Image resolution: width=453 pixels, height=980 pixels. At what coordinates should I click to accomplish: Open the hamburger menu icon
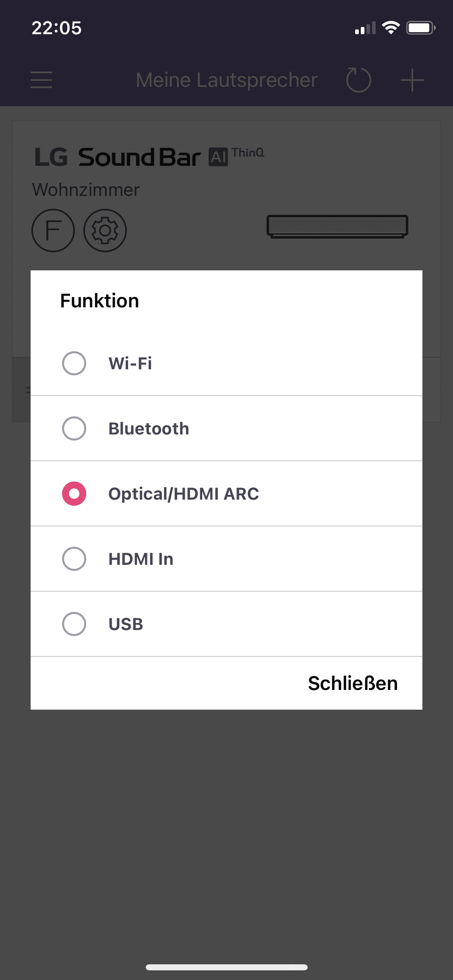[41, 80]
